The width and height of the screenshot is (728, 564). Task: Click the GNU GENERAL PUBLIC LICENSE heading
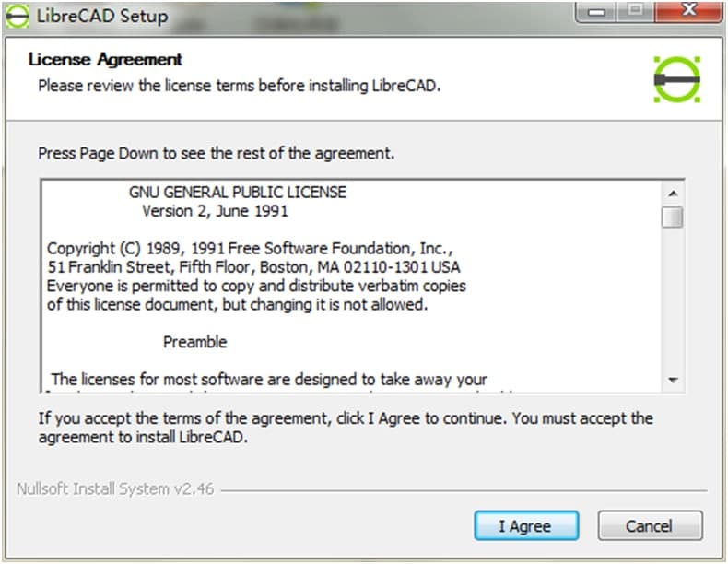click(x=238, y=193)
